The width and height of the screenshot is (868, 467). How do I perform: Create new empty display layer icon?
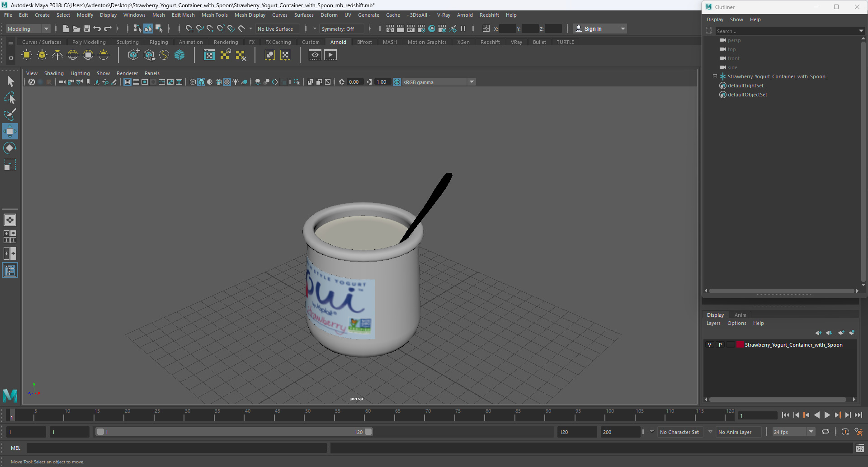pos(841,333)
